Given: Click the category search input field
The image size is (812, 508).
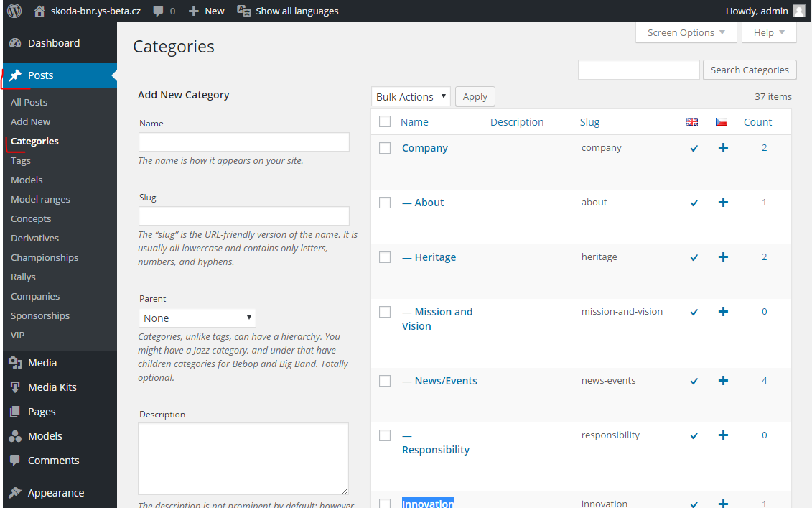Looking at the screenshot, I should coord(638,70).
